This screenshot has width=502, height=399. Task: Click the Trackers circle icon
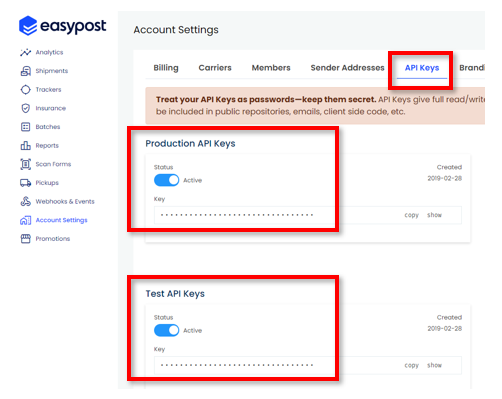(25, 90)
